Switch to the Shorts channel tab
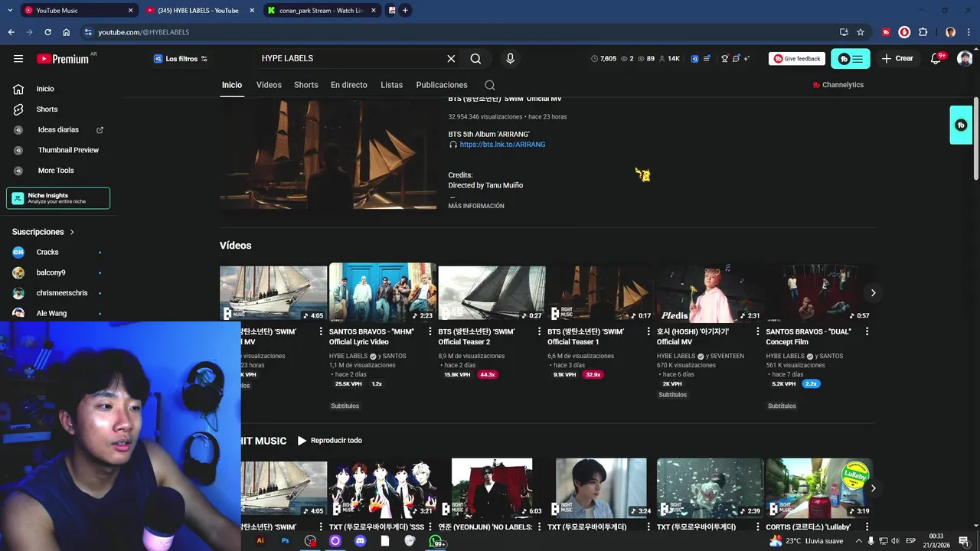 [x=306, y=85]
